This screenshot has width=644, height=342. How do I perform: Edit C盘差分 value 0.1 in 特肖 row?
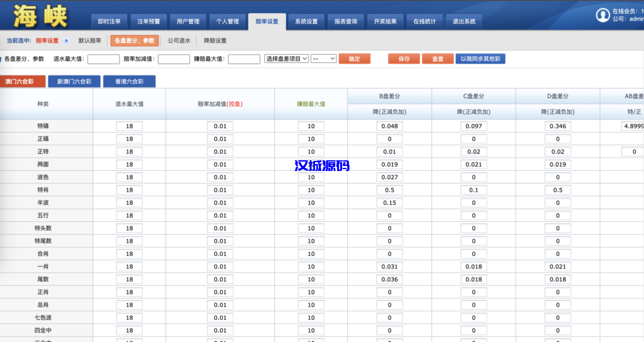point(474,190)
